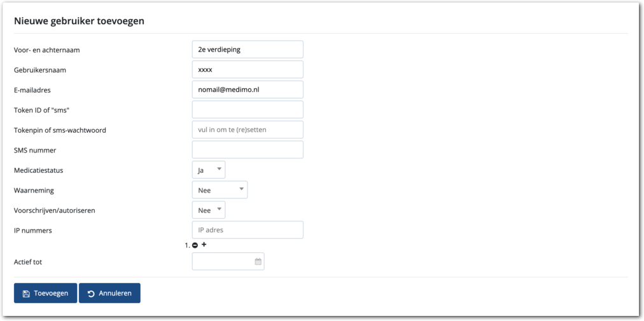
Task: Open the Voorschrijven/autoriseren dropdown
Action: [x=209, y=210]
